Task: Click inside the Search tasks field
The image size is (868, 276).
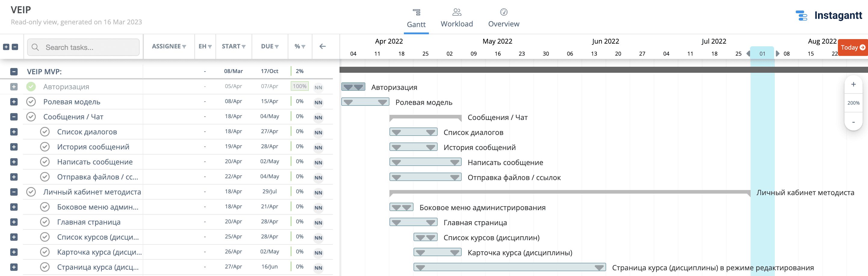Action: 84,47
